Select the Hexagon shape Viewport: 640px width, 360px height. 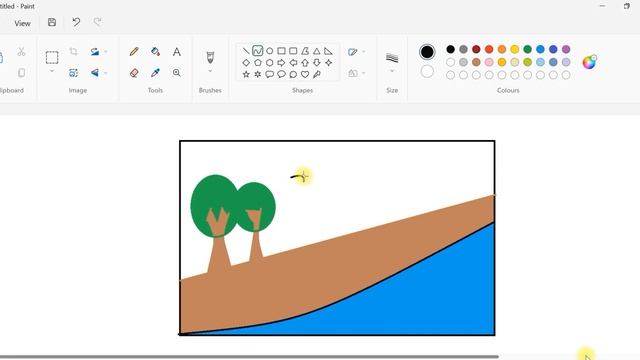click(269, 63)
